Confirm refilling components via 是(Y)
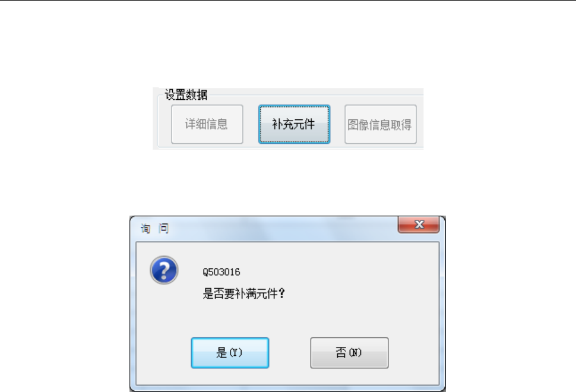Screen dimensions: 576x392 [x=230, y=353]
